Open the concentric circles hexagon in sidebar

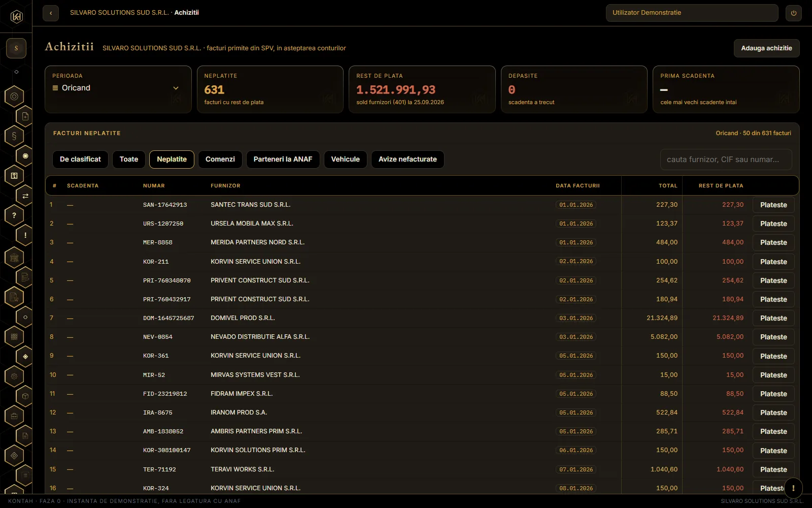pyautogui.click(x=14, y=97)
